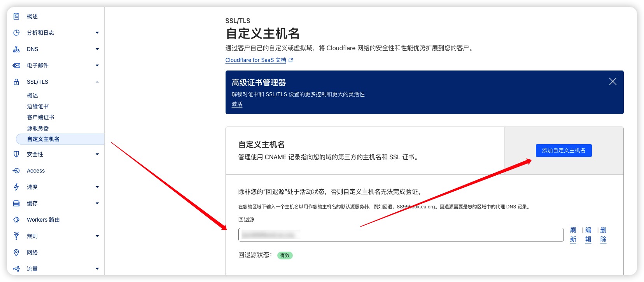Click the 激活 link in the banner

[237, 104]
